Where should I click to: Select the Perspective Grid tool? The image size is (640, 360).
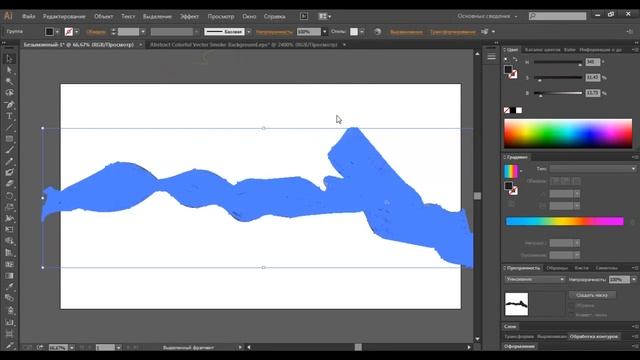point(9,253)
